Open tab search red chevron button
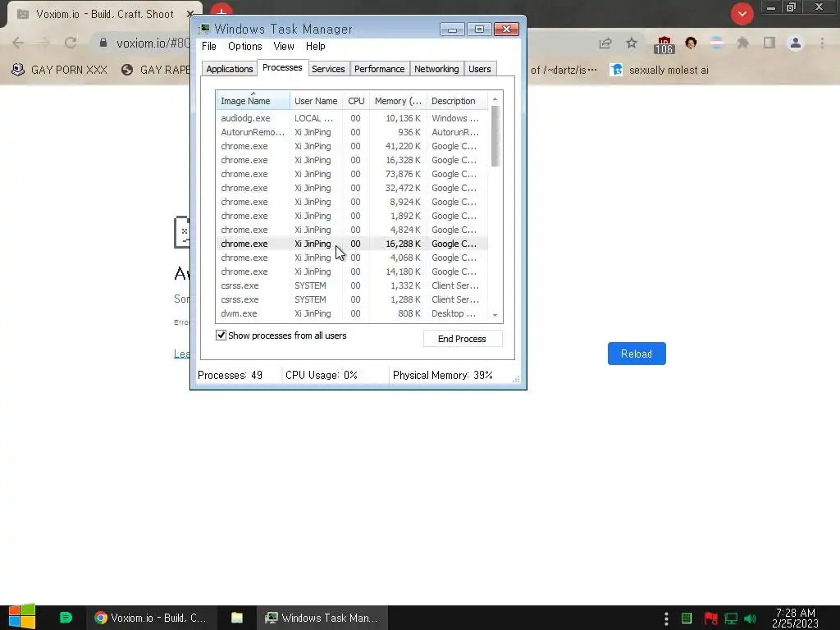This screenshot has height=630, width=840. point(742,14)
